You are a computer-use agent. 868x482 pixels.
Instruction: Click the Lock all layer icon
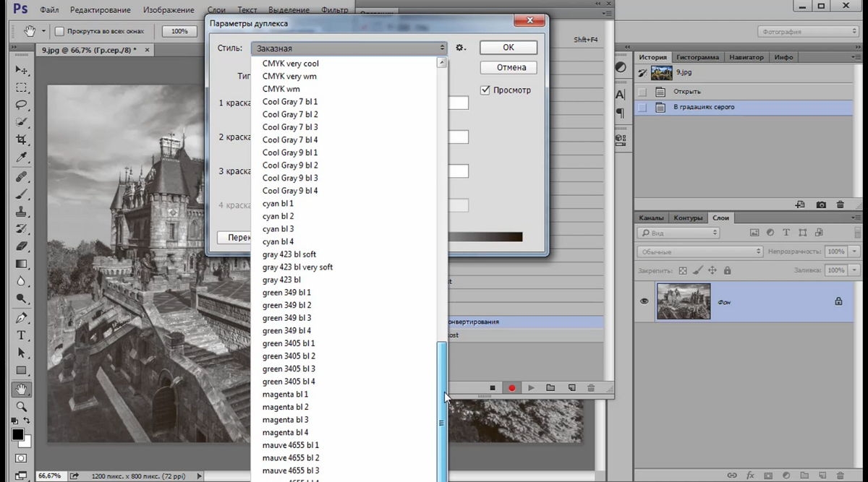point(728,270)
